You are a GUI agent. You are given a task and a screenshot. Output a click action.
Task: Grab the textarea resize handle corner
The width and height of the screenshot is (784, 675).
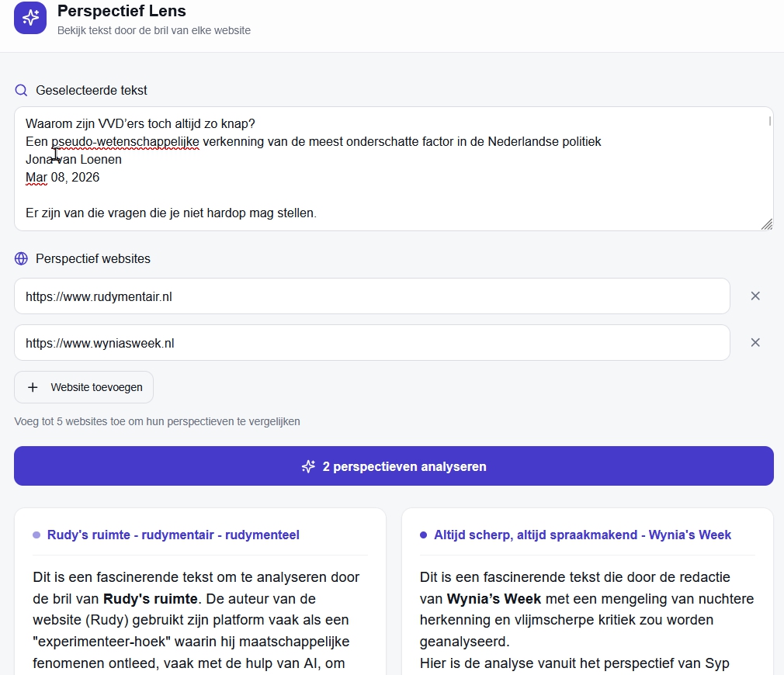pyautogui.click(x=767, y=224)
